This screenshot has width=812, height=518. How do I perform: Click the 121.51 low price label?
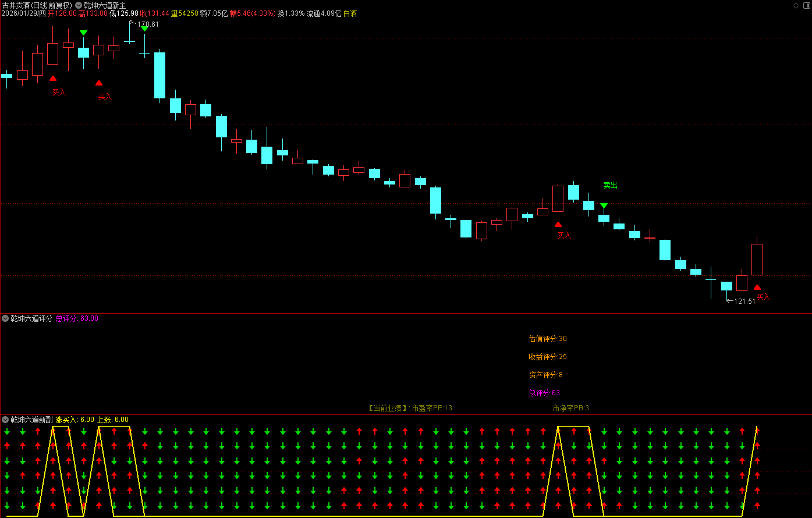coord(744,301)
